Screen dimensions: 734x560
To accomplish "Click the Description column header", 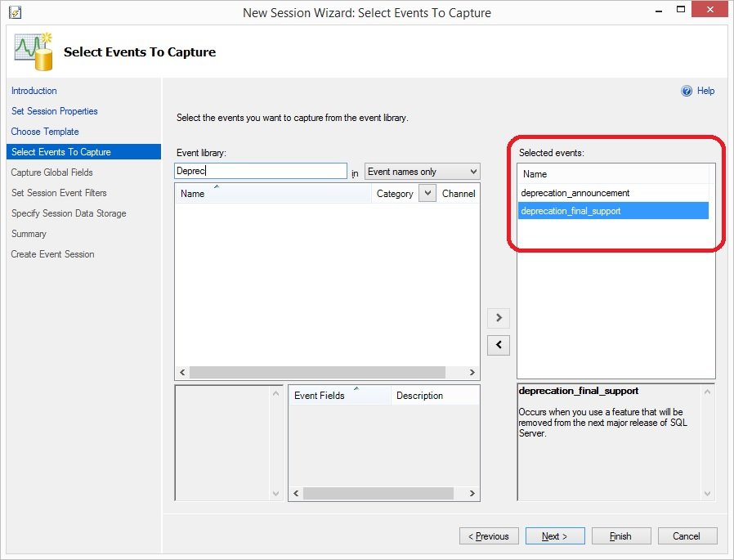I will pos(435,396).
